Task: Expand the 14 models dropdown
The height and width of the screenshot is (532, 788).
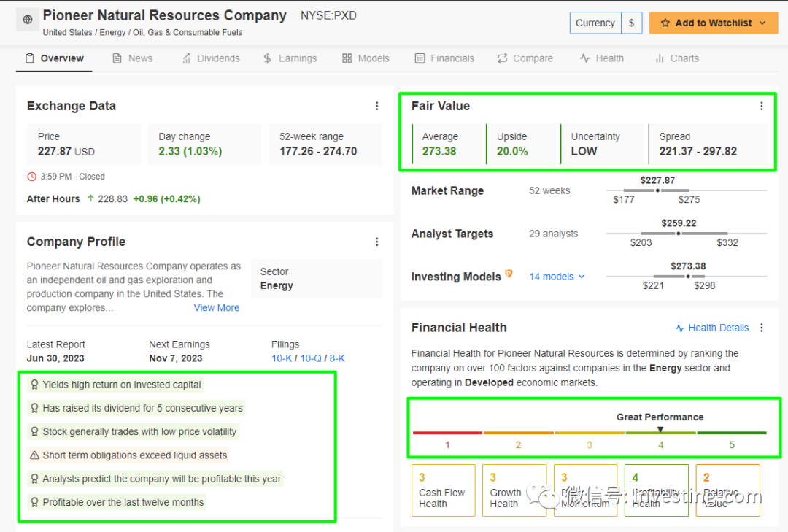Action: [x=557, y=277]
